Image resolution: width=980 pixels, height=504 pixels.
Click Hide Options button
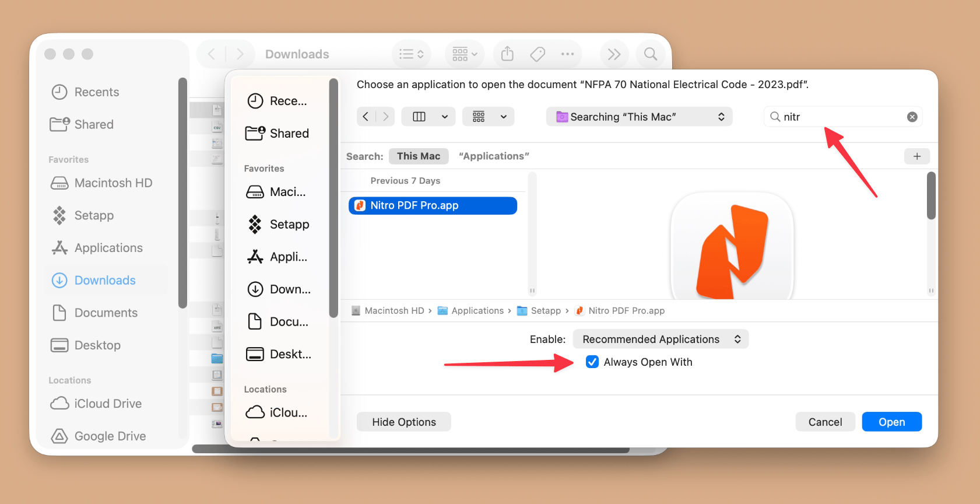coord(404,422)
